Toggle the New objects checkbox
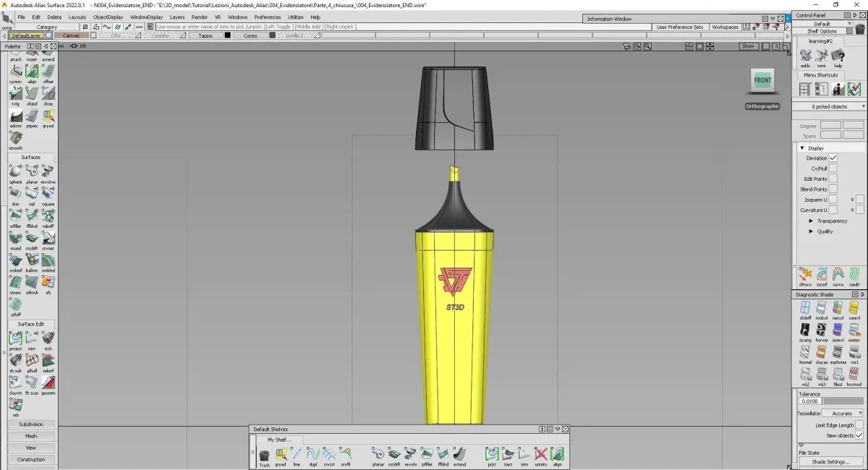 point(859,435)
